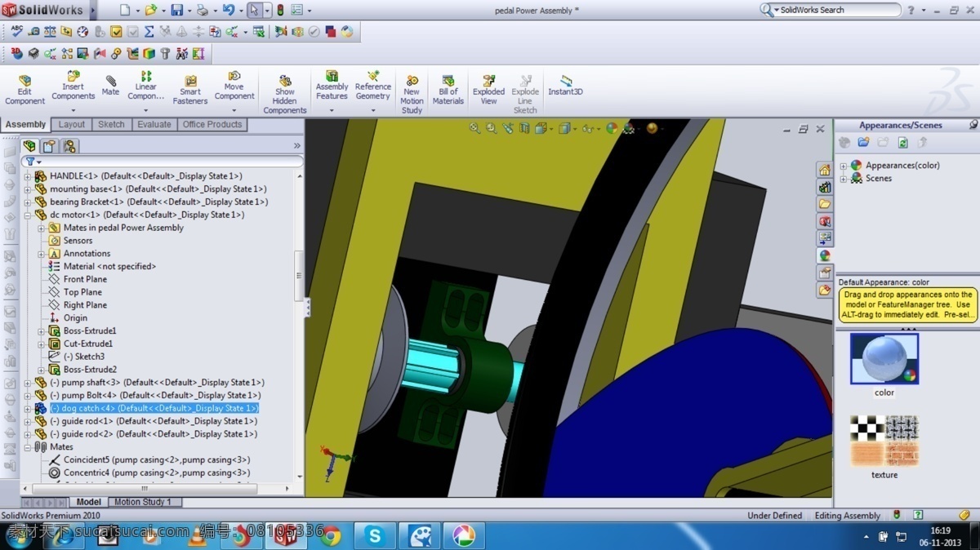Click the ConfigurationManager tab icon
Viewport: 980px width, 550px height.
69,146
